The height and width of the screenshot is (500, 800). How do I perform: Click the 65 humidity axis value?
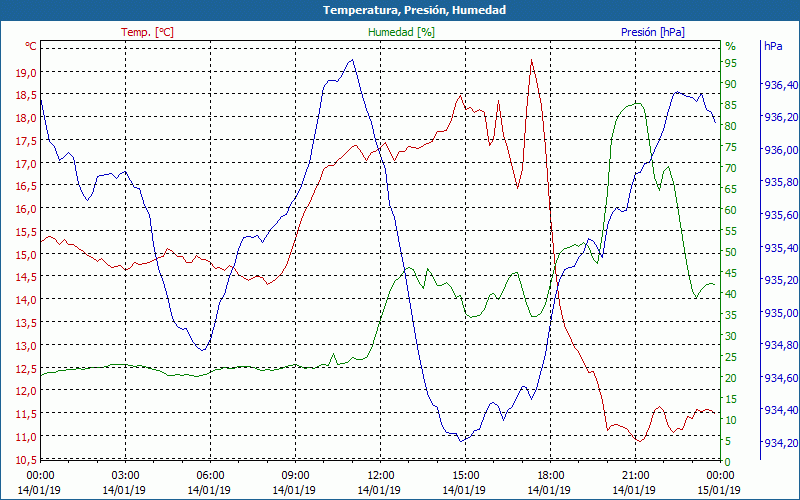coord(731,189)
